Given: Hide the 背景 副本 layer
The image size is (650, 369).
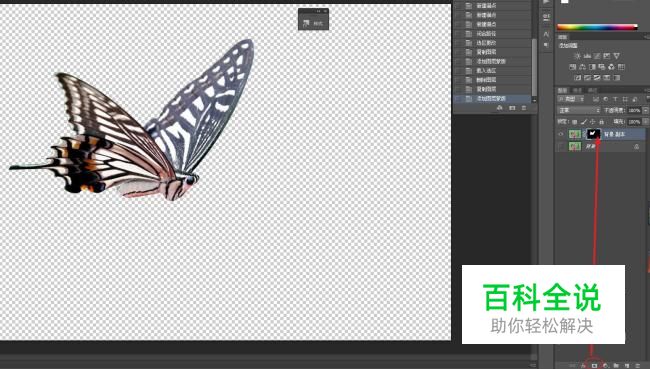Looking at the screenshot, I should [561, 134].
